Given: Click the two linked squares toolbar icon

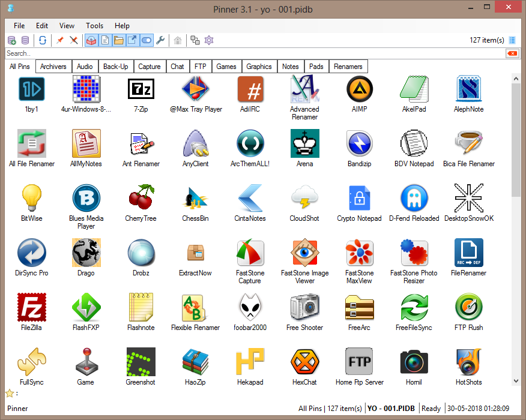Looking at the screenshot, I should point(195,41).
